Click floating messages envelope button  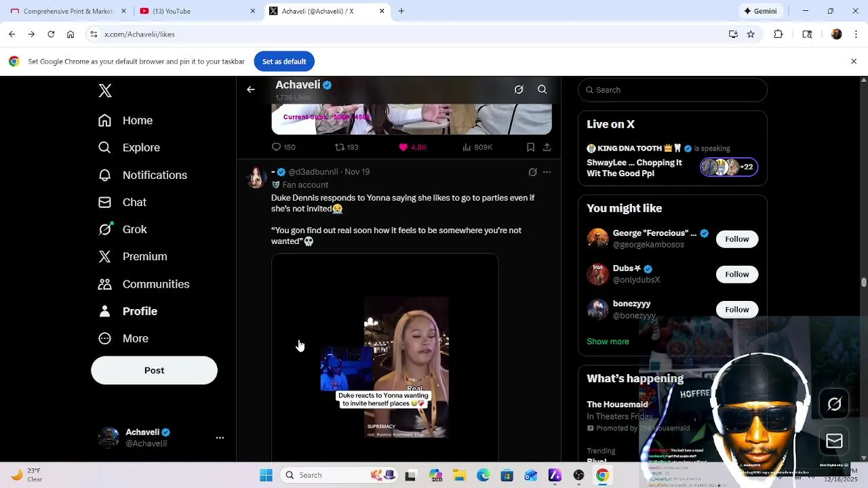[x=835, y=441]
